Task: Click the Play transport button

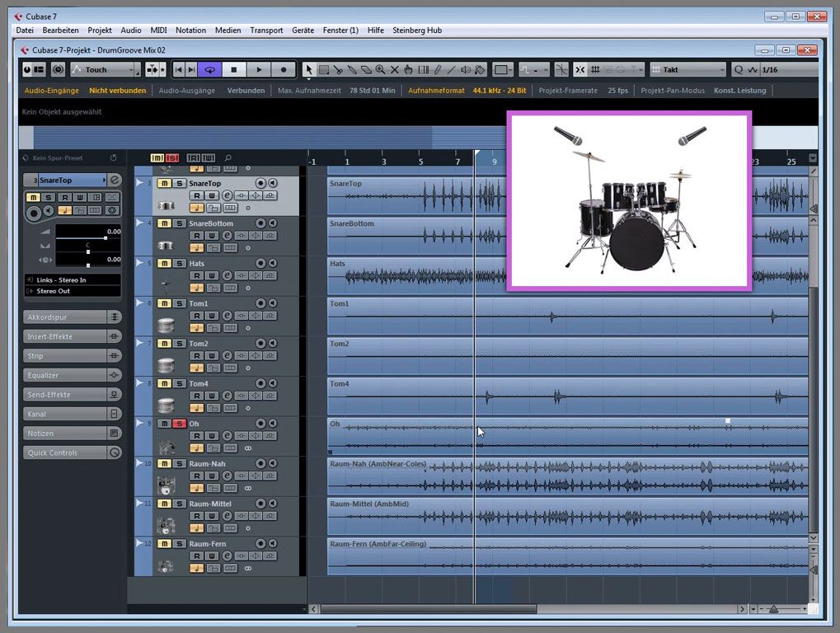Action: pyautogui.click(x=259, y=69)
